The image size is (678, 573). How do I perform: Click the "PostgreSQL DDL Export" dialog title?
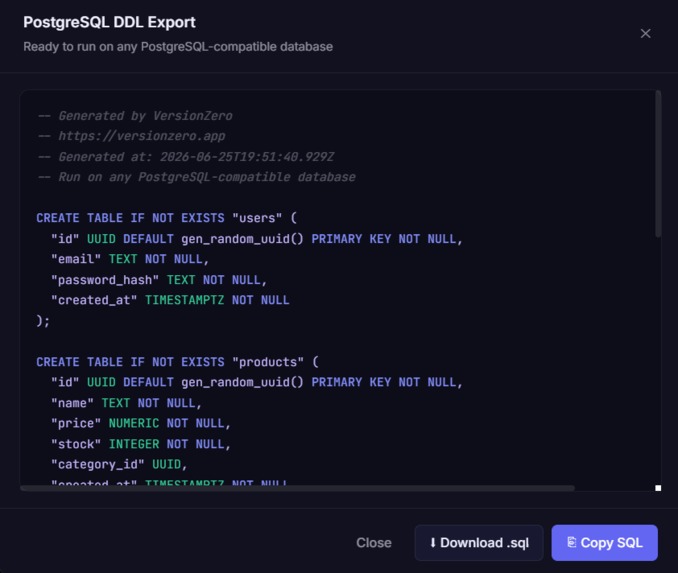pos(109,22)
